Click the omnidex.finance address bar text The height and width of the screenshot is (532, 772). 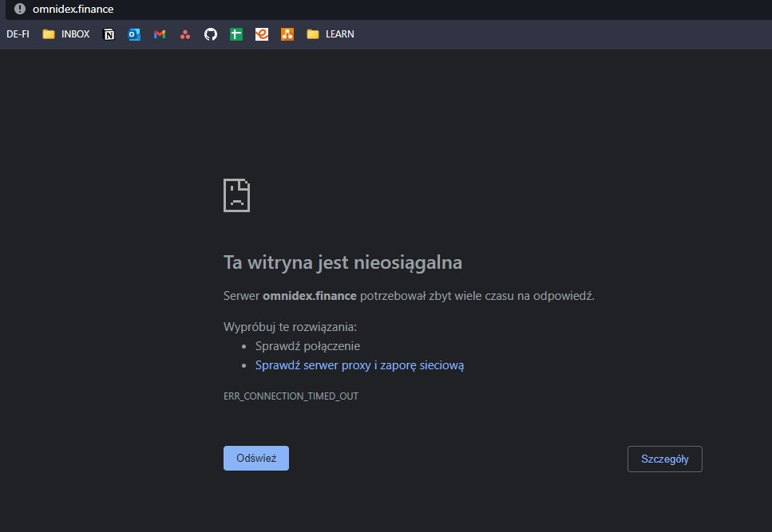click(73, 9)
